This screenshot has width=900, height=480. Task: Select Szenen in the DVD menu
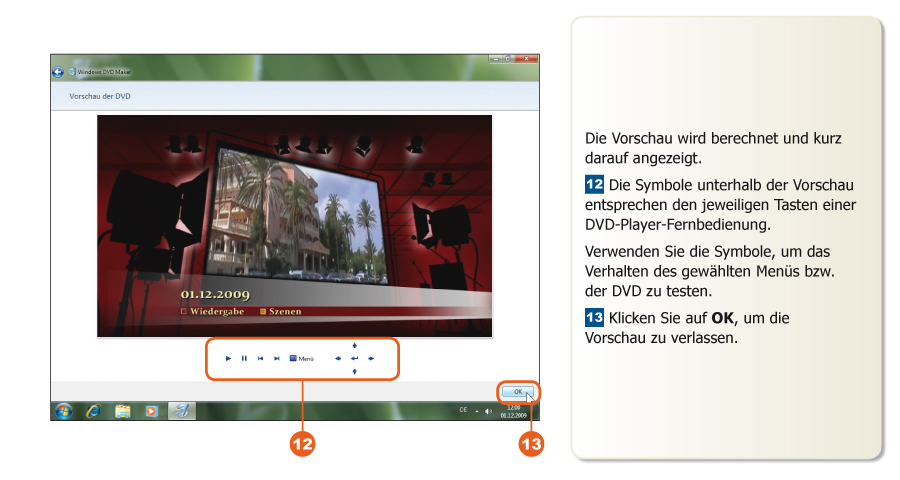(284, 311)
